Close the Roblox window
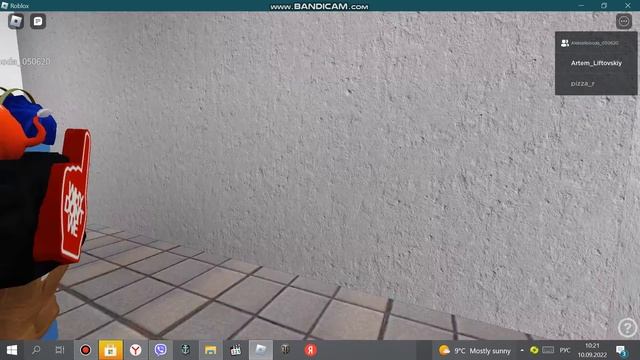Image resolution: width=640 pixels, height=360 pixels. [x=628, y=6]
